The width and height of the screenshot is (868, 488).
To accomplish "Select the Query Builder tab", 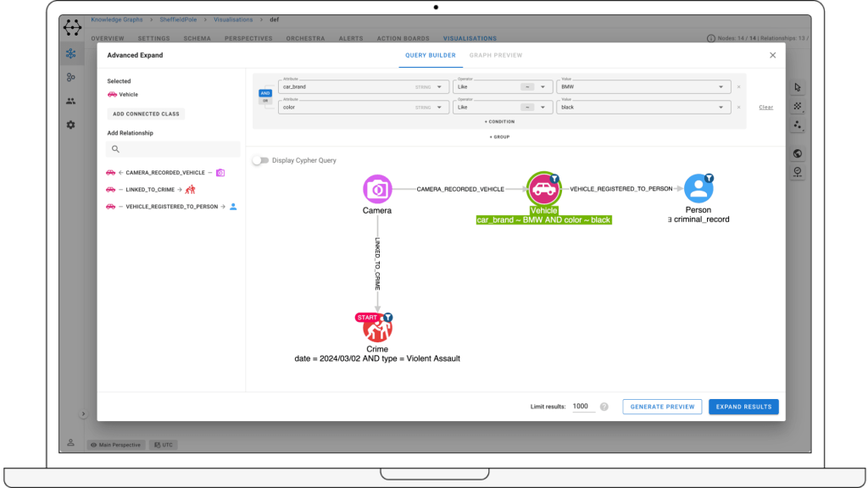I will [430, 55].
